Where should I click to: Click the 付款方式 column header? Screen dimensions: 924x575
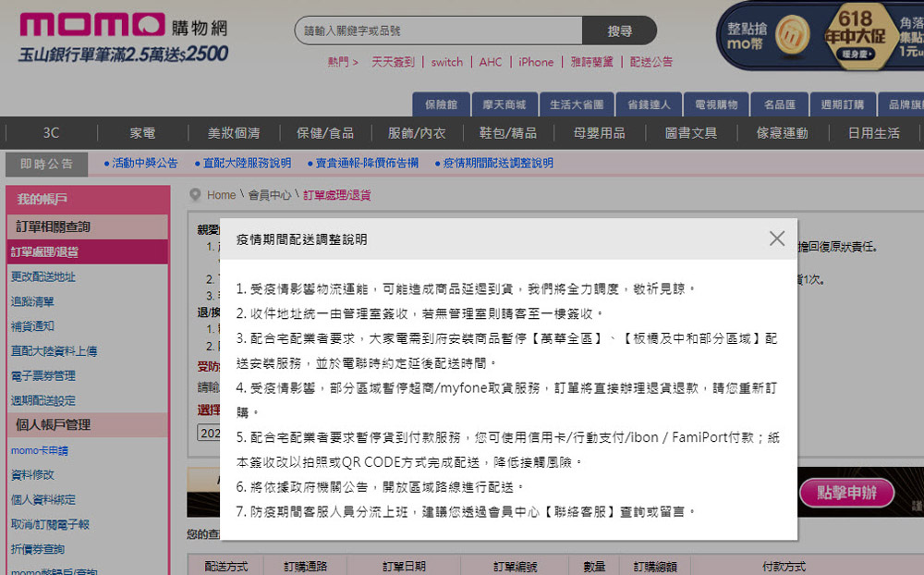click(x=784, y=566)
